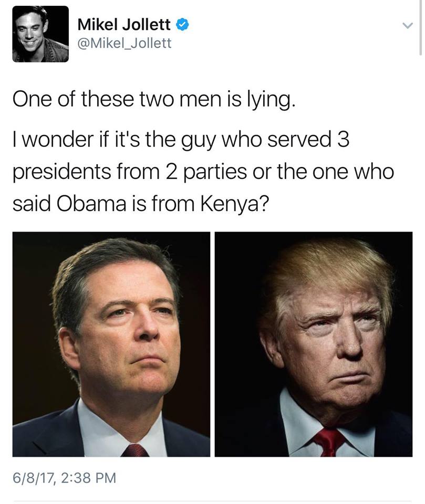The image size is (425, 504).
Task: Click the divider line below the timestamp
Action: pos(212,501)
